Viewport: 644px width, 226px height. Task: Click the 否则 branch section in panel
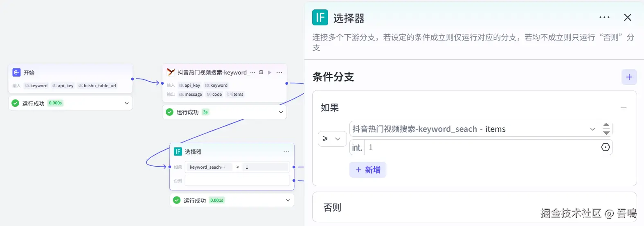point(474,207)
